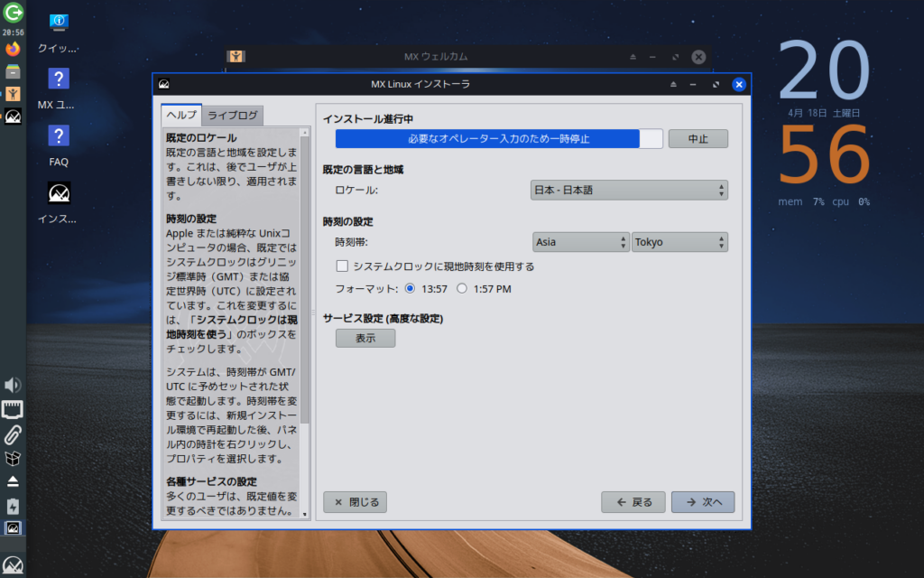Screen dimensions: 924x578
Task: Switch to the ライブログ tab
Action: [x=233, y=116]
